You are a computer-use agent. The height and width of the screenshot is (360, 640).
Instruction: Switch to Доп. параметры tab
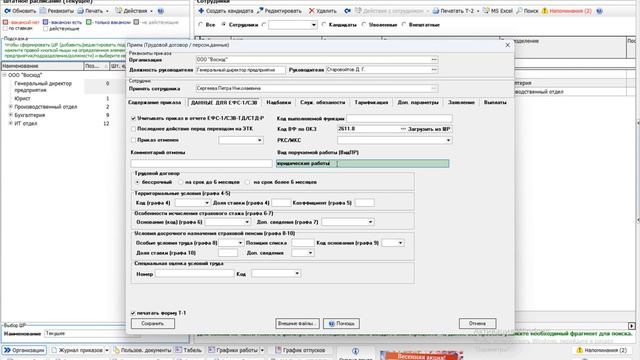418,102
